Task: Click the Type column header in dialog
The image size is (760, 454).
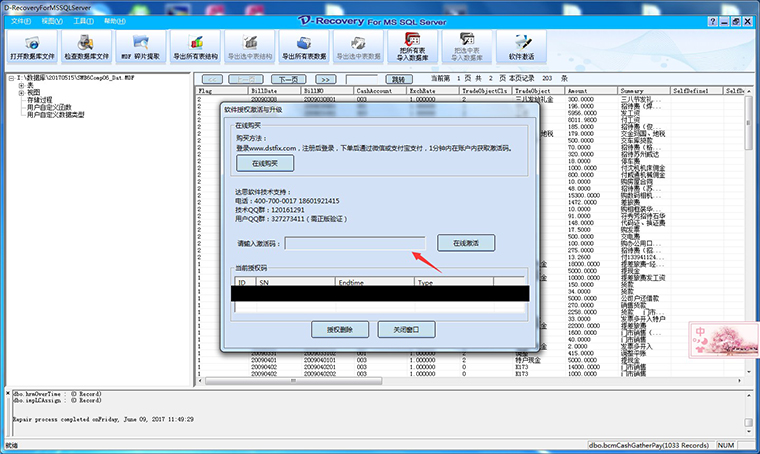Action: click(454, 282)
